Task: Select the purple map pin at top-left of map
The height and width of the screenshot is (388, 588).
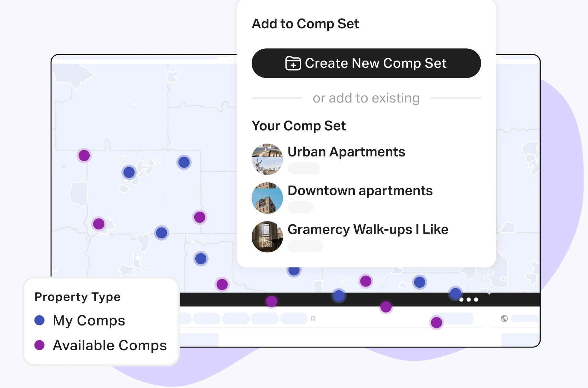Action: coord(84,156)
